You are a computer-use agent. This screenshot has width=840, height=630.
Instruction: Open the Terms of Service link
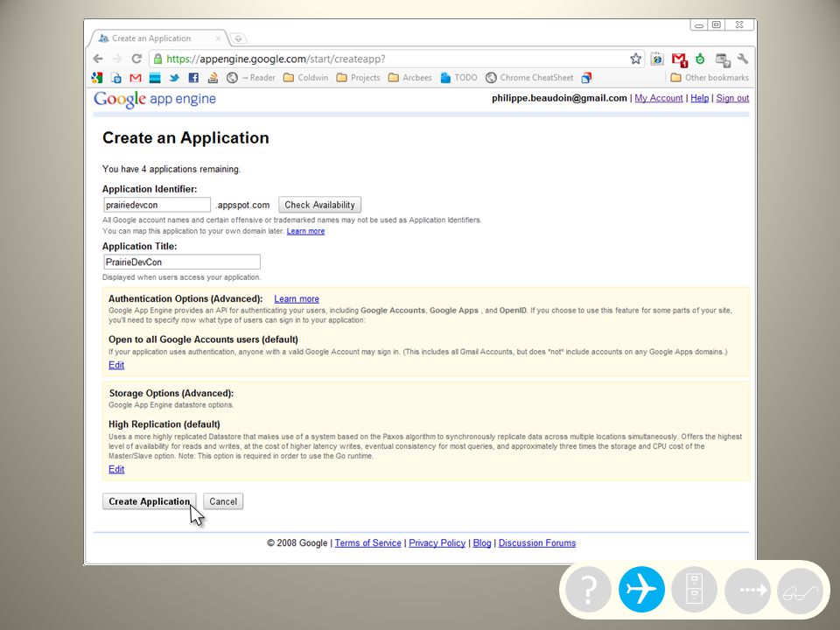tap(368, 542)
